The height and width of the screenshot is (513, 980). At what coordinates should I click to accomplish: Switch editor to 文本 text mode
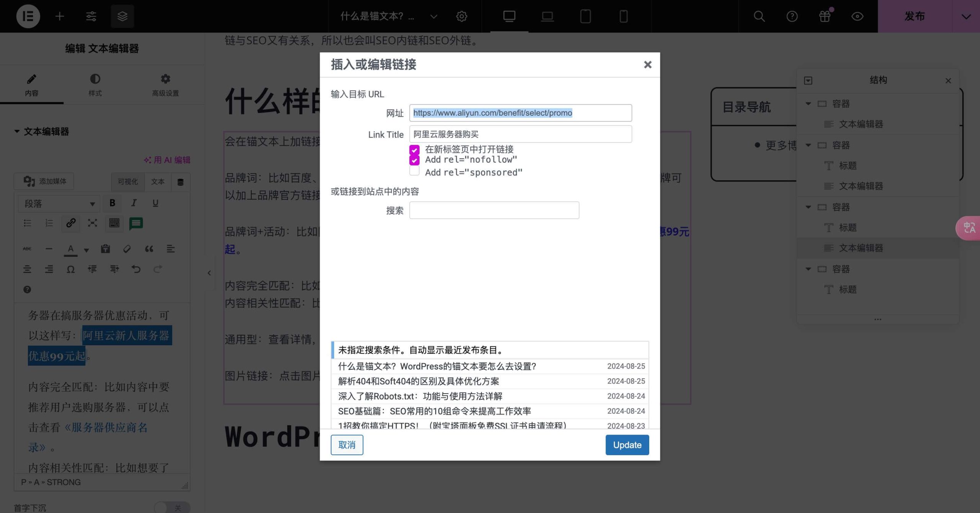click(157, 181)
